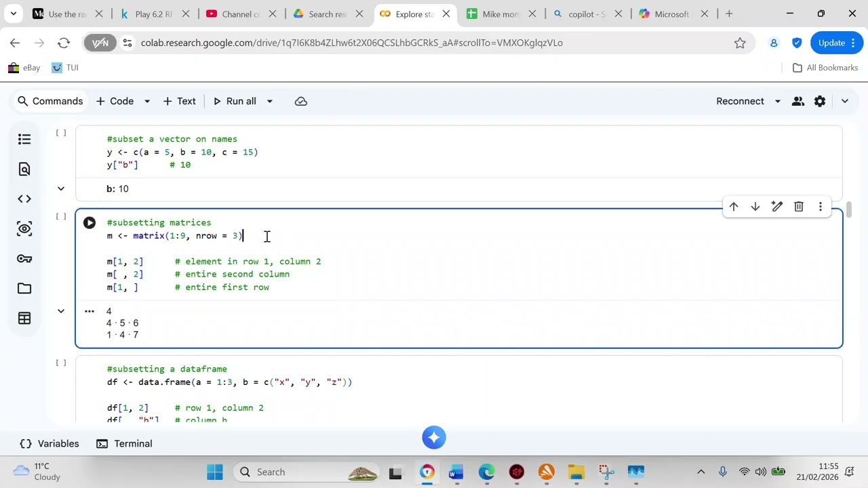Collapse the output of vector names cell
This screenshot has width=868, height=488.
61,188
